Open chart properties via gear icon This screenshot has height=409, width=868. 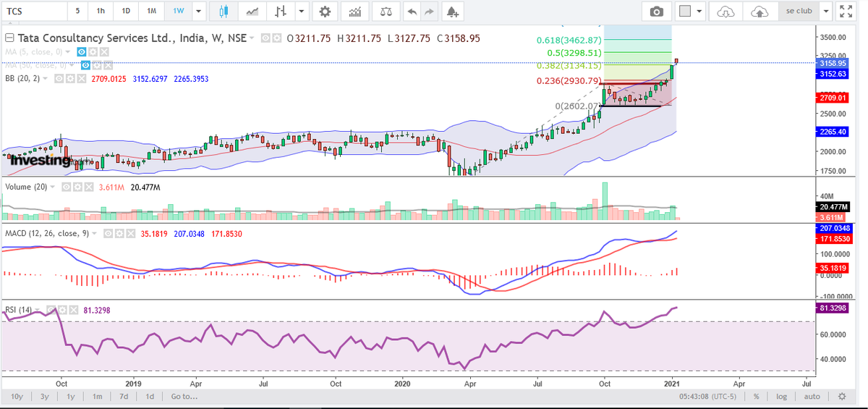[325, 12]
